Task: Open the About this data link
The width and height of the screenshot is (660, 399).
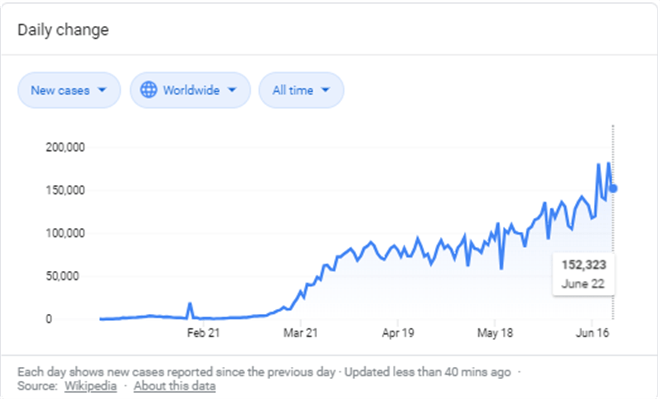Action: [175, 386]
